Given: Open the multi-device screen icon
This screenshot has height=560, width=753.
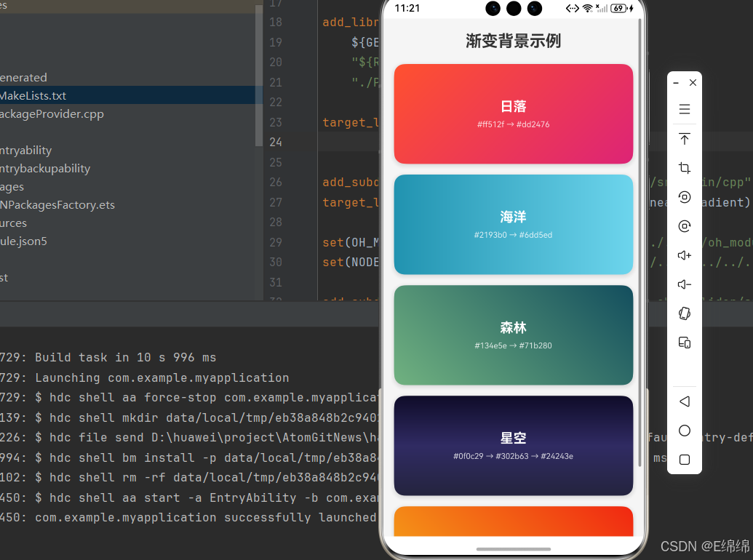Looking at the screenshot, I should 685,343.
